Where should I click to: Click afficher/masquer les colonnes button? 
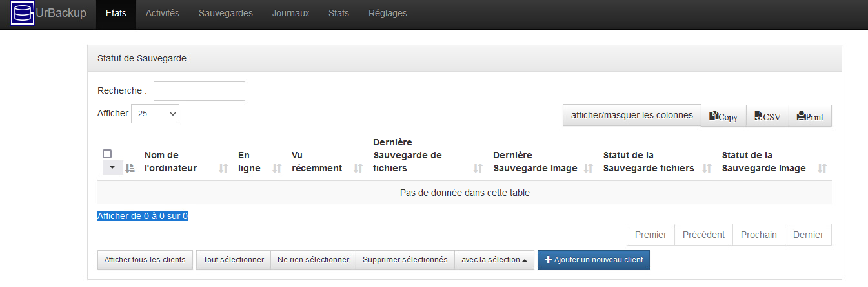point(632,116)
